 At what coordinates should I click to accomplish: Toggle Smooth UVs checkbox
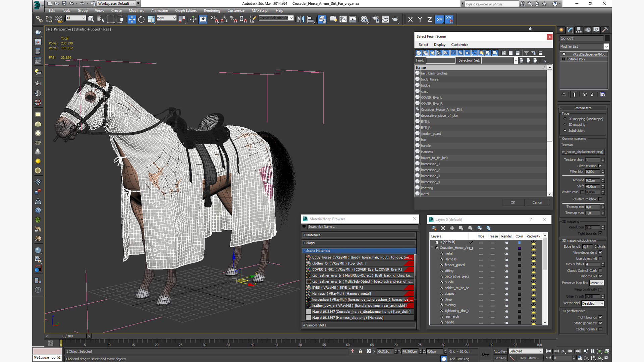click(600, 276)
